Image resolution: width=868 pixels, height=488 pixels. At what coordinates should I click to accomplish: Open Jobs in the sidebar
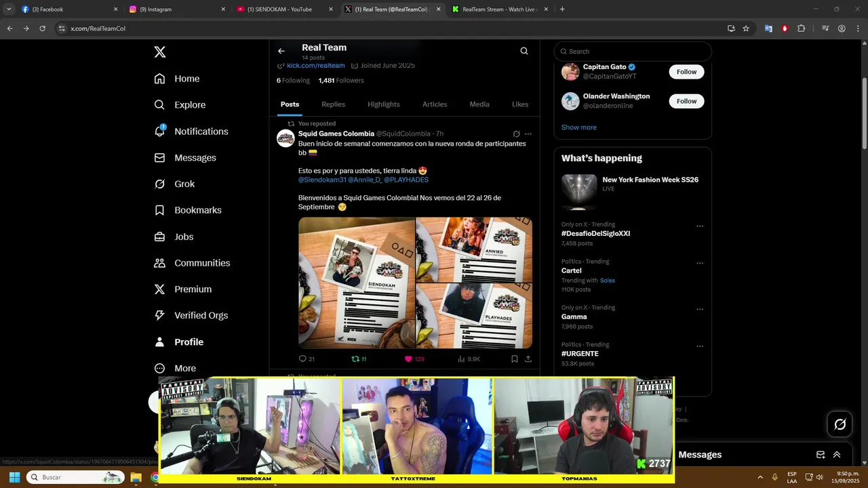[174, 237]
